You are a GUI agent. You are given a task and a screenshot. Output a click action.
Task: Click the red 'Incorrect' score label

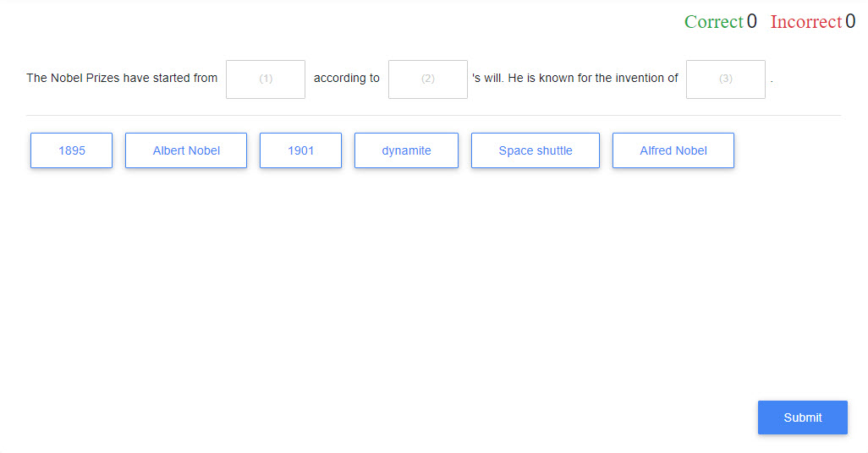pos(805,22)
